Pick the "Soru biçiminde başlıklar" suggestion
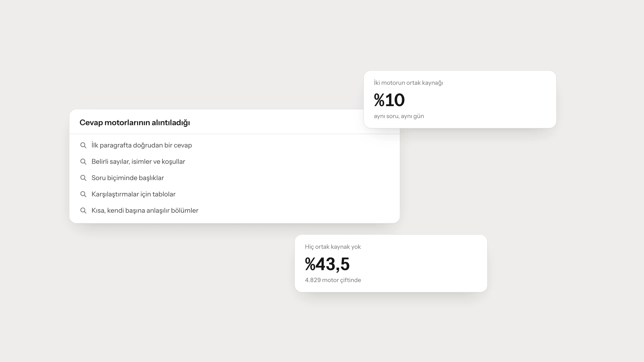 tap(234, 178)
